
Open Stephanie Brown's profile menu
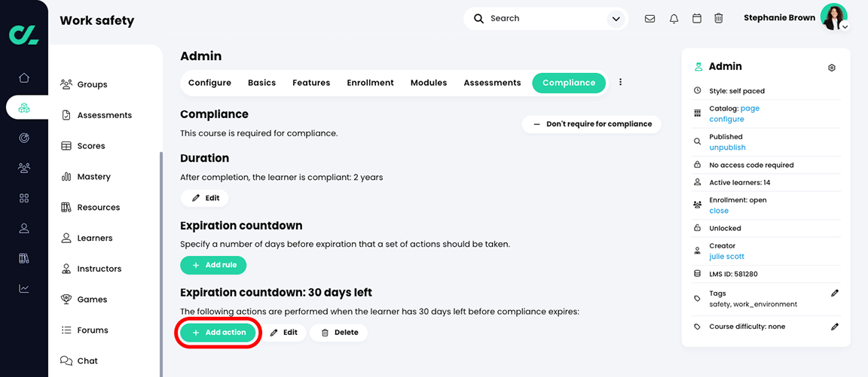pyautogui.click(x=835, y=17)
